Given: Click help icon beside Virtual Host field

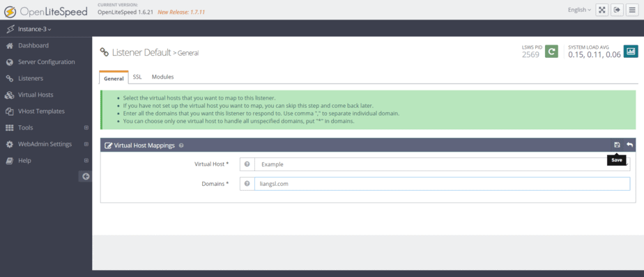Looking at the screenshot, I should point(247,164).
